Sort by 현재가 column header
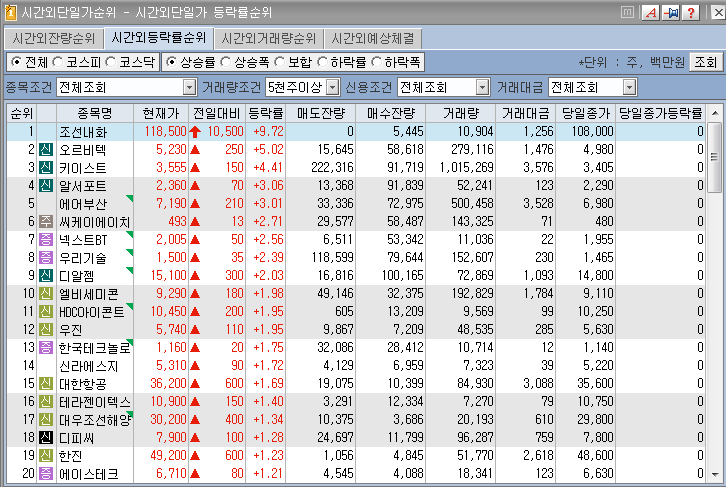726x487 pixels. [x=161, y=113]
